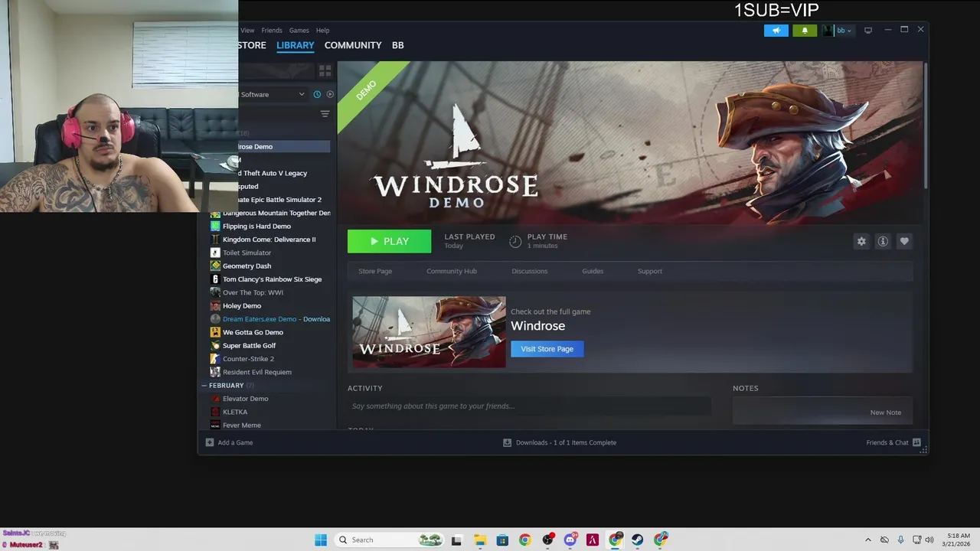Open Steam from the taskbar
The image size is (980, 551).
(638, 540)
